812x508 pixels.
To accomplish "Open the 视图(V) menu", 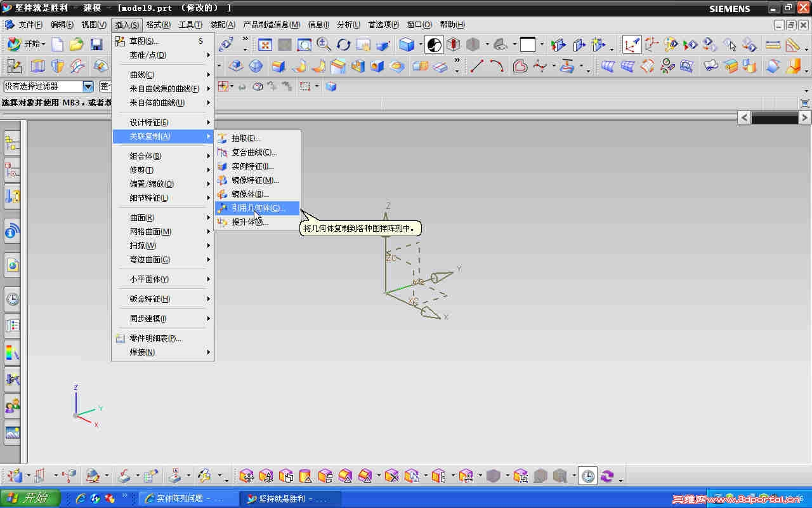I will pos(94,25).
